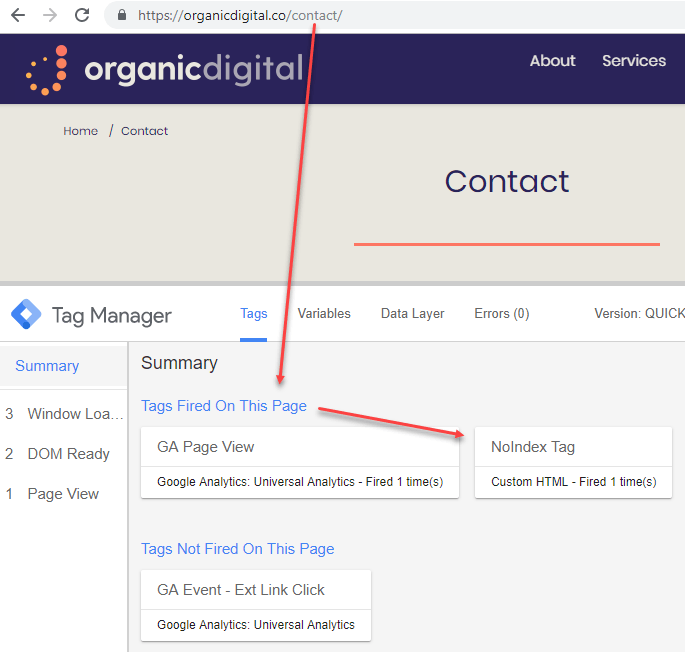685x652 pixels.
Task: Click the Contact breadcrumb link
Action: point(144,131)
